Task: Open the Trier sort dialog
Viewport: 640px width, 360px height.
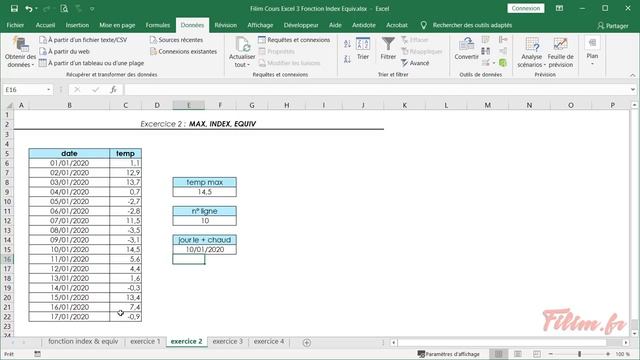Action: point(363,49)
